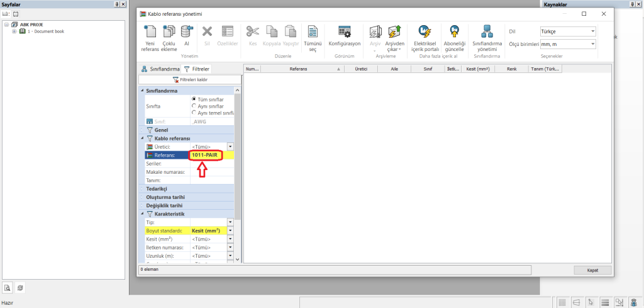This screenshot has width=644, height=308.
Task: Open the Dil language dropdown
Action: click(x=567, y=31)
